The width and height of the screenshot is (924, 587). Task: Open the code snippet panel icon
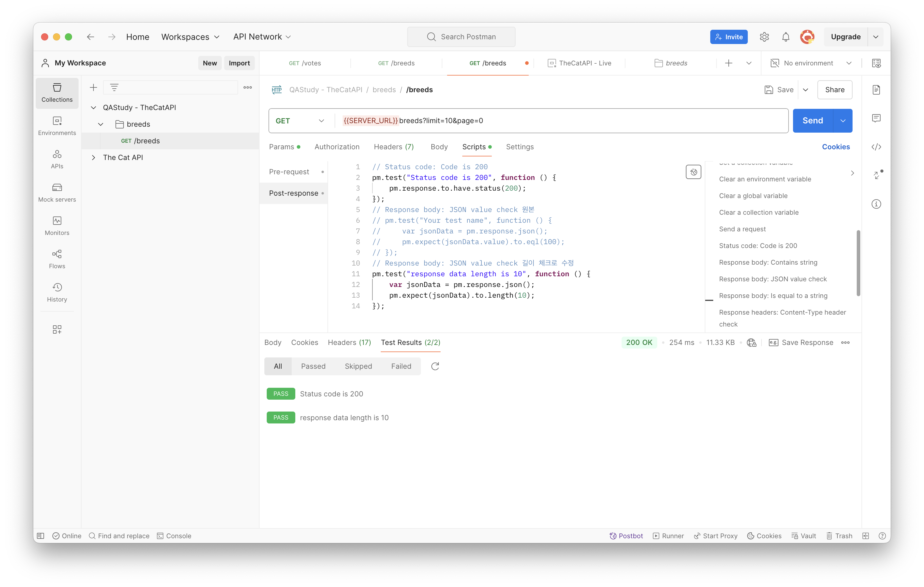876,147
